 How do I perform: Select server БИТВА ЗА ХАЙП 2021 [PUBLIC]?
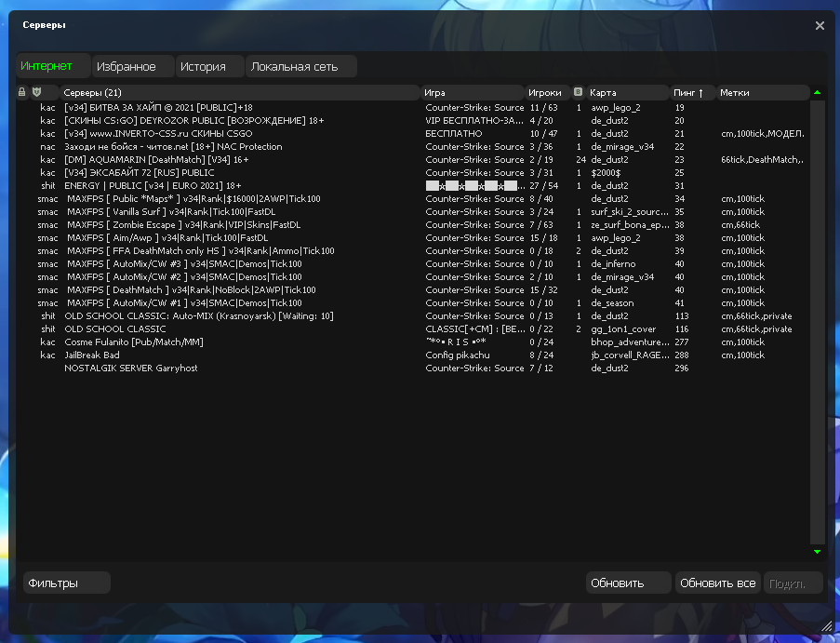tap(412, 108)
